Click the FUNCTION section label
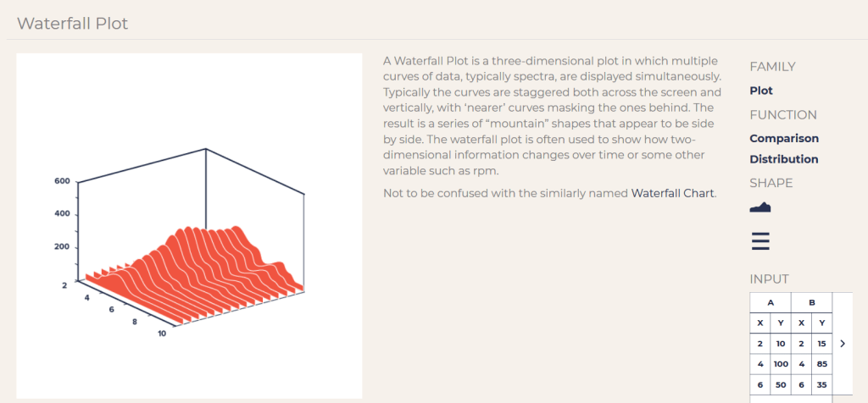This screenshot has height=403, width=868. [783, 114]
